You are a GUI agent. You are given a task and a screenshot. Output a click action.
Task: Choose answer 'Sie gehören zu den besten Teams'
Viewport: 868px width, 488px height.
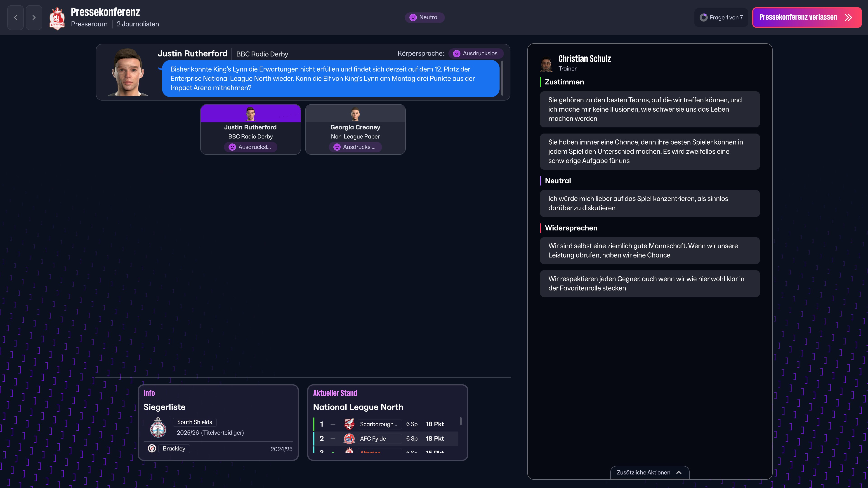point(649,109)
